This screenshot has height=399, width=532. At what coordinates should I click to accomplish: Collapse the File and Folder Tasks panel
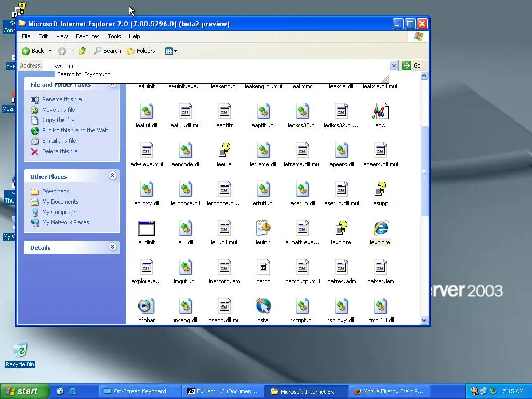[113, 84]
